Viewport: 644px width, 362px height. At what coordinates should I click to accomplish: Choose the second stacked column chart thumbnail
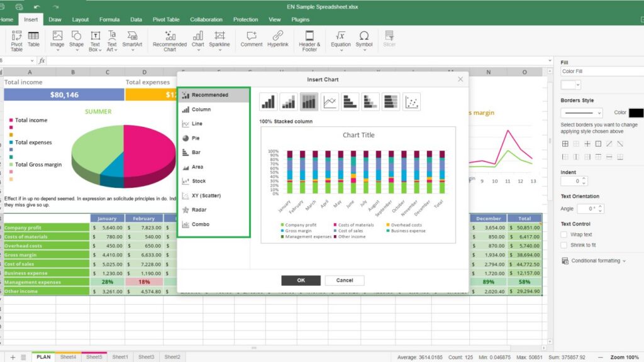click(288, 102)
